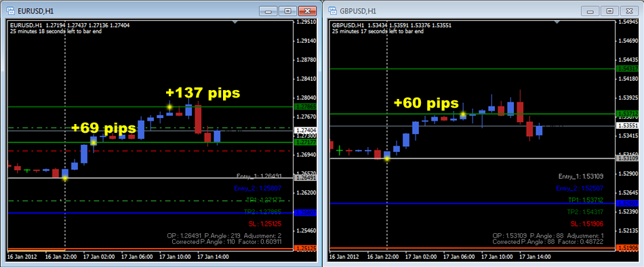Click the +137 pips annotation label
This screenshot has width=644, height=267.
coord(203,93)
